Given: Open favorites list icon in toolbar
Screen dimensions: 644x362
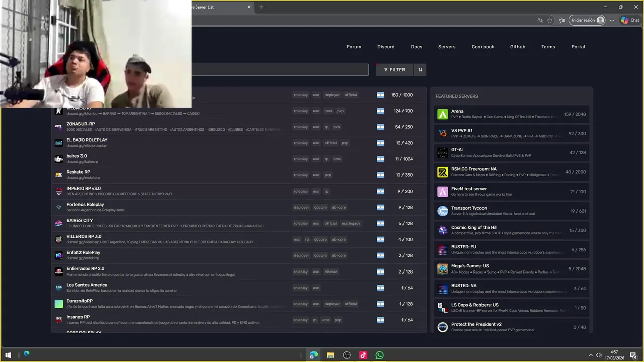Looking at the screenshot, I should (562, 20).
